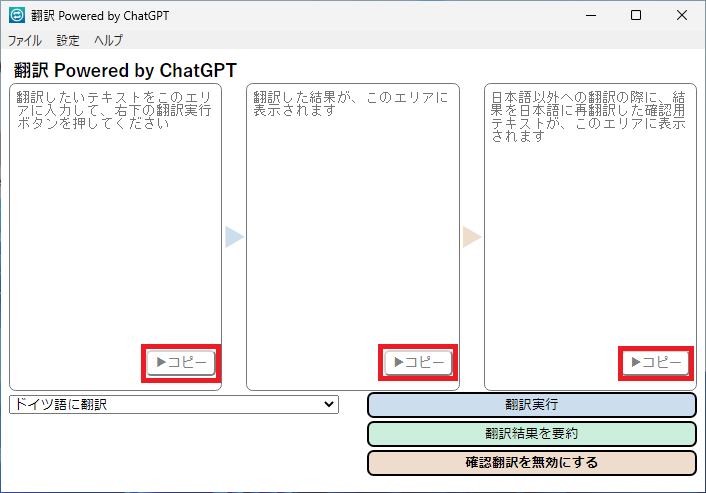Run translation with 翻訳実行 button
The image size is (706, 493).
532,405
